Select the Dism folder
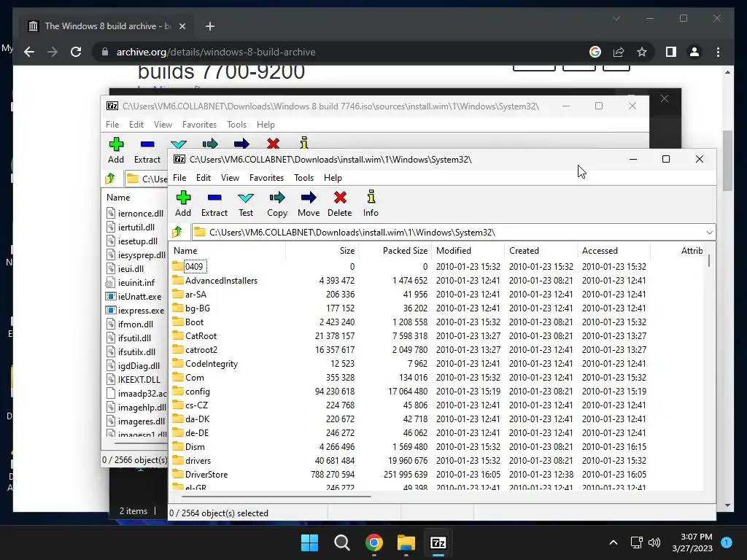The height and width of the screenshot is (560, 747). [x=195, y=447]
